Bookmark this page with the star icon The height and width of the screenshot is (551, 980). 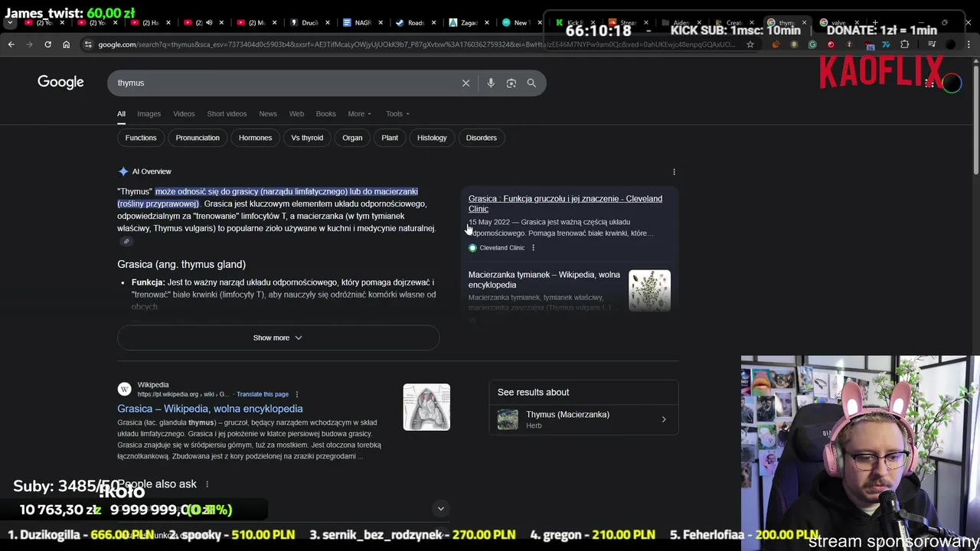point(750,44)
